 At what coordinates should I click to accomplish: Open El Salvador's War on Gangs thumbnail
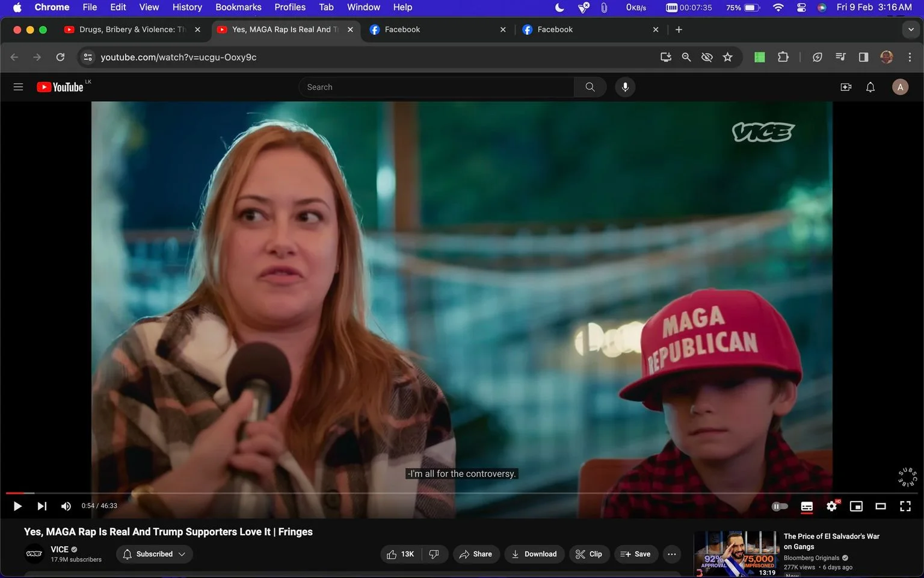[x=736, y=554]
